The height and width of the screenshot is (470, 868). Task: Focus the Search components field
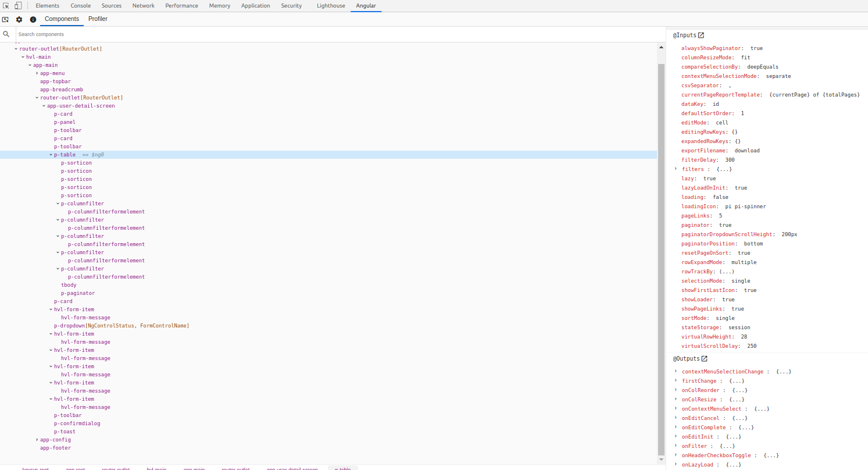point(340,34)
